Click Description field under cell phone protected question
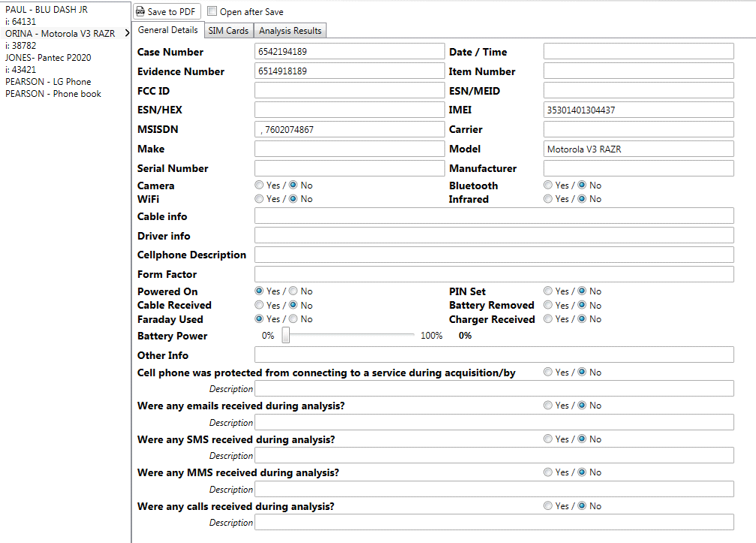 494,389
